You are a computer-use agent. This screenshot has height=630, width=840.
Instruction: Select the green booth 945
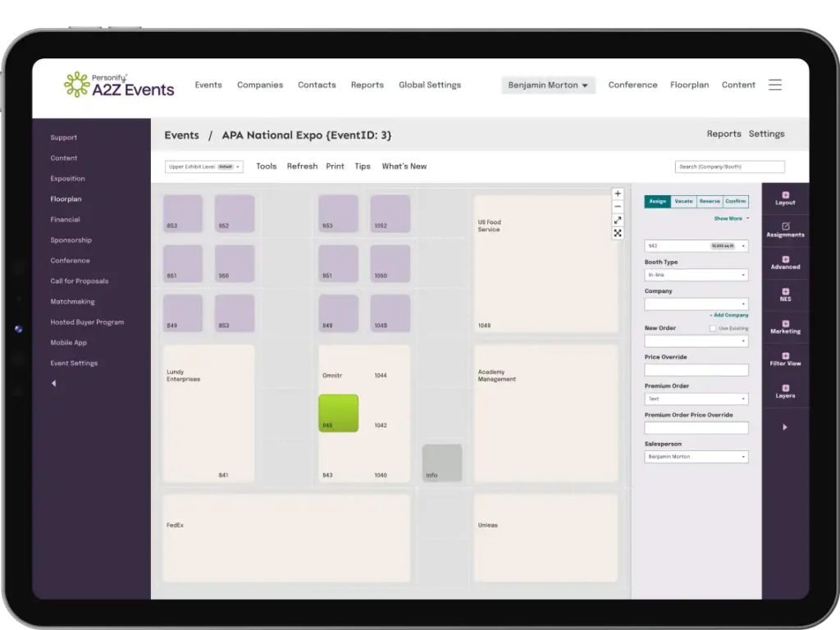click(338, 413)
